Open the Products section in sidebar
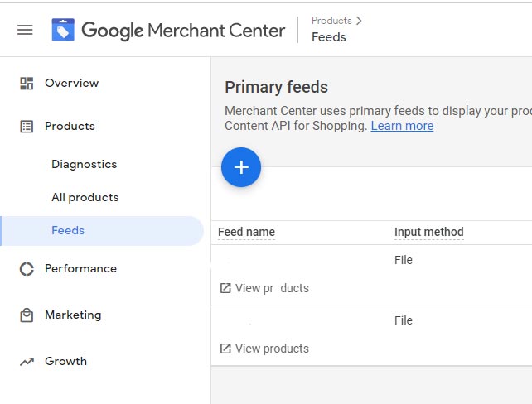 click(x=70, y=126)
